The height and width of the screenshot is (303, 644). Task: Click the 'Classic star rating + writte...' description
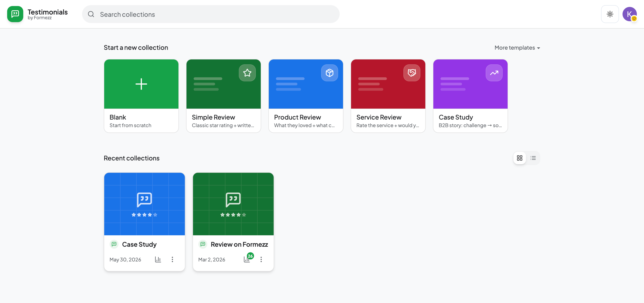click(223, 125)
